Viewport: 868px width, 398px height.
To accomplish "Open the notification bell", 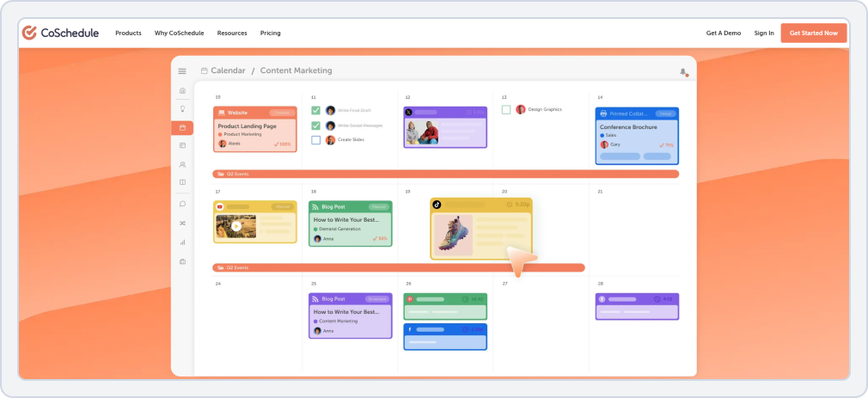I will coord(683,72).
